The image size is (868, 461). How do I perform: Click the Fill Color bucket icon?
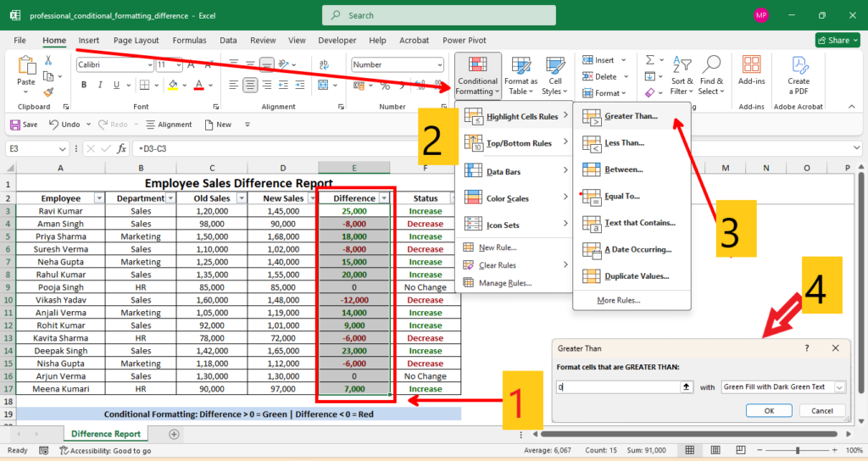(173, 85)
